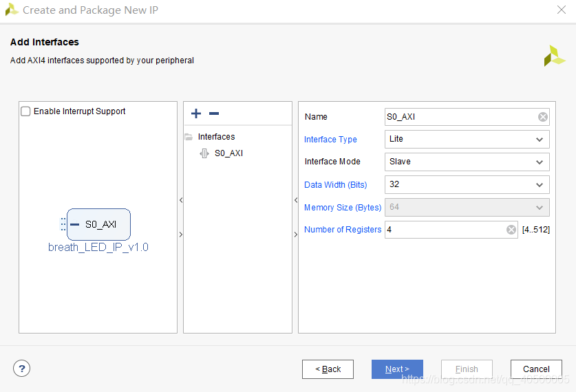Click the Interface Type link label

pos(330,140)
